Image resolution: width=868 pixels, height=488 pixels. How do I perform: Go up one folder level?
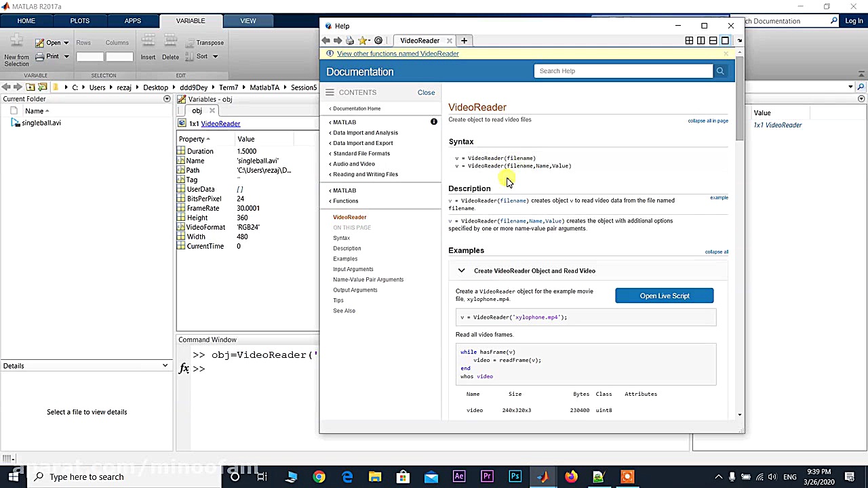pos(31,87)
